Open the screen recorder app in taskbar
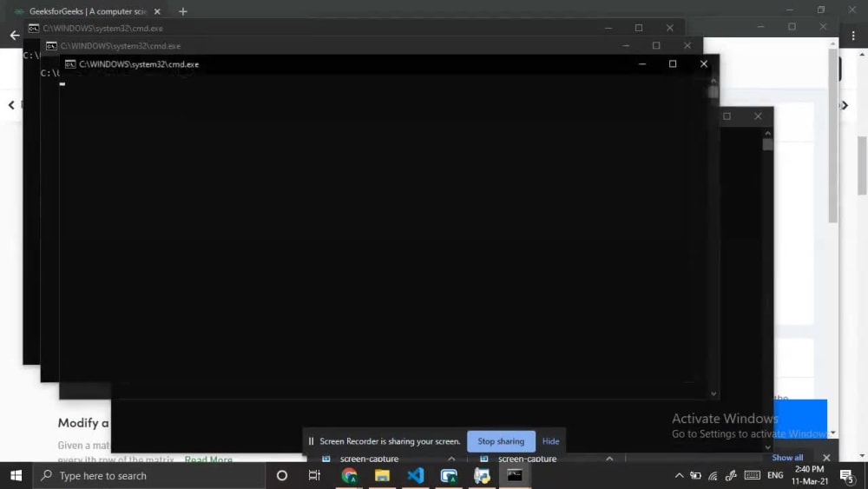This screenshot has width=868, height=489. (x=449, y=476)
